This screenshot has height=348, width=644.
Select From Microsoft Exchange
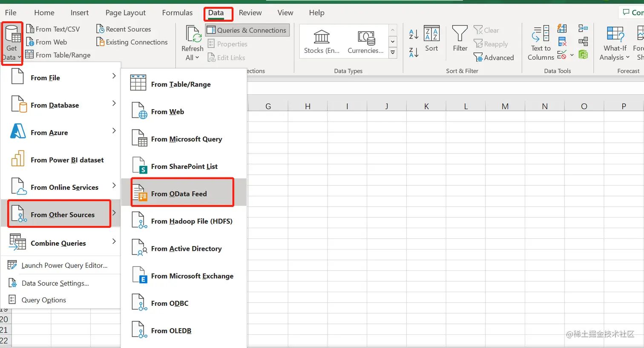[x=184, y=276]
